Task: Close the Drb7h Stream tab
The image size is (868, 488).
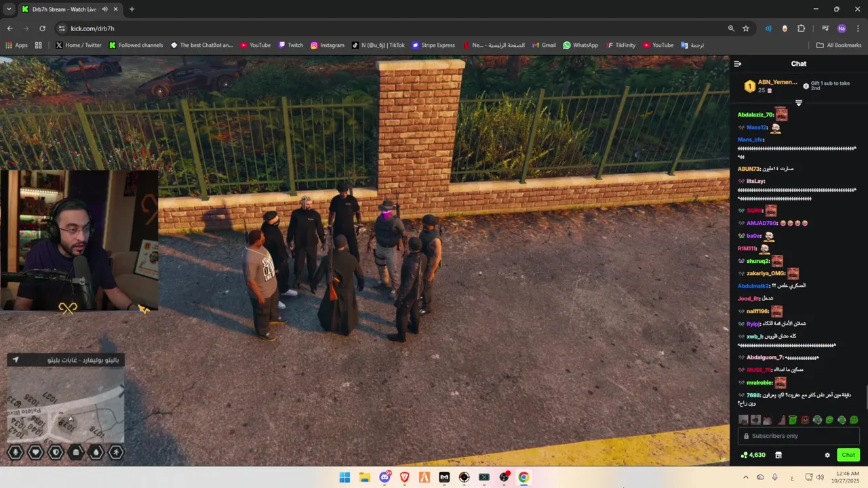Action: point(116,9)
